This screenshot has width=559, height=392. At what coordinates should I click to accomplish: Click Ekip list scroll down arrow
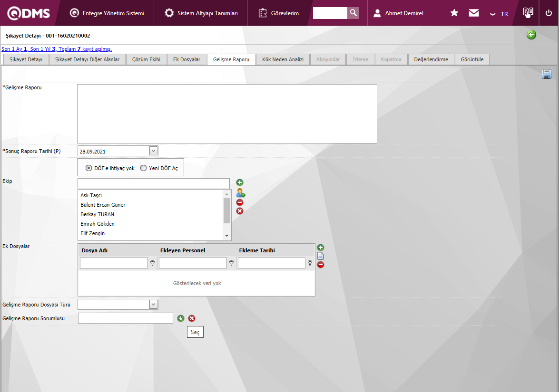226,236
